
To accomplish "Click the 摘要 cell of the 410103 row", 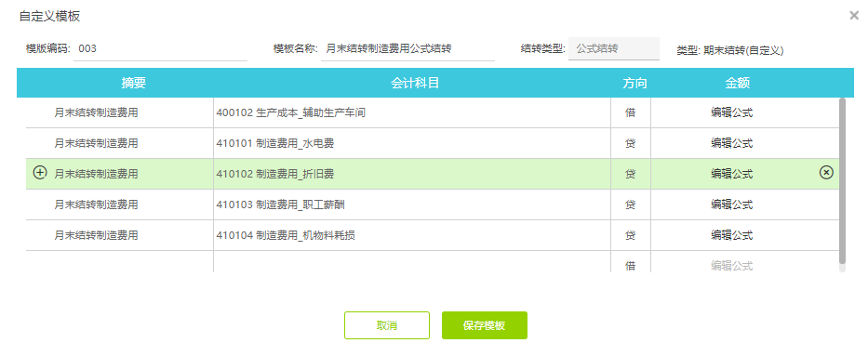I will [x=120, y=204].
